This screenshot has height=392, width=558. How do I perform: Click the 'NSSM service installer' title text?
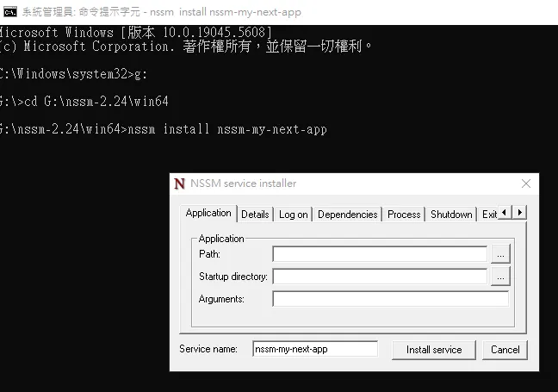[244, 184]
